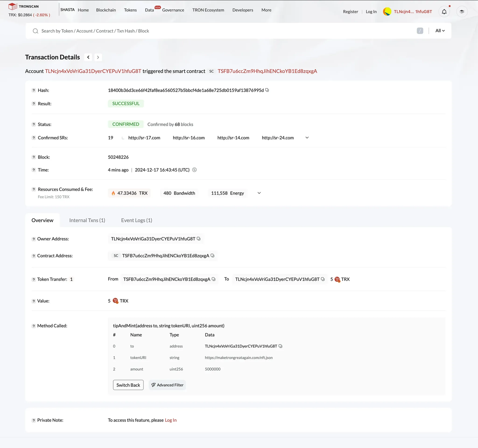The image size is (478, 448).
Task: Toggle the time format icon next to UTC
Action: pos(194,170)
